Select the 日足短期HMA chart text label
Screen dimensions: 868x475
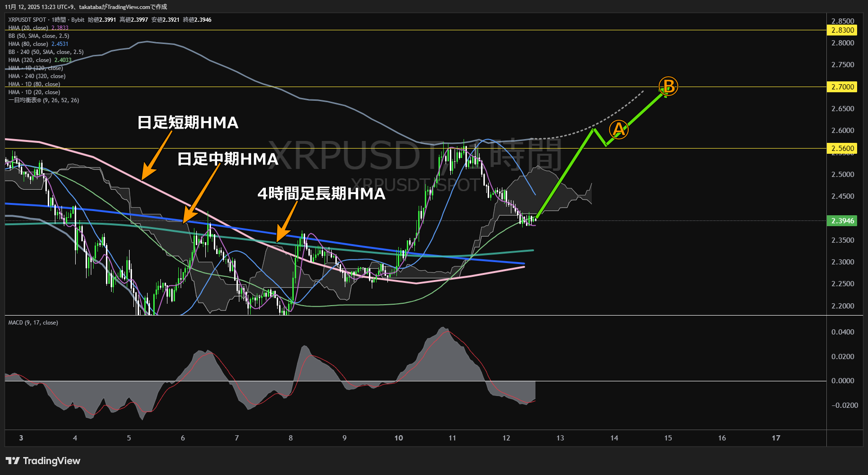coord(188,123)
